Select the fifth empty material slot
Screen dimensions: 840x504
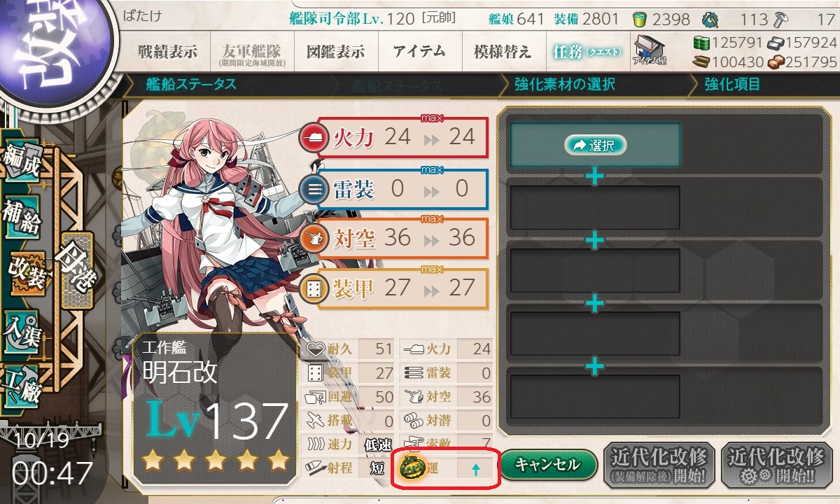[x=594, y=396]
